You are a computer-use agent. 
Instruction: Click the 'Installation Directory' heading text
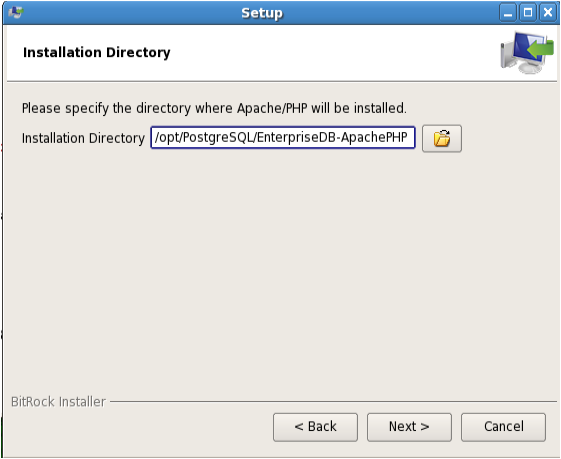click(x=97, y=52)
